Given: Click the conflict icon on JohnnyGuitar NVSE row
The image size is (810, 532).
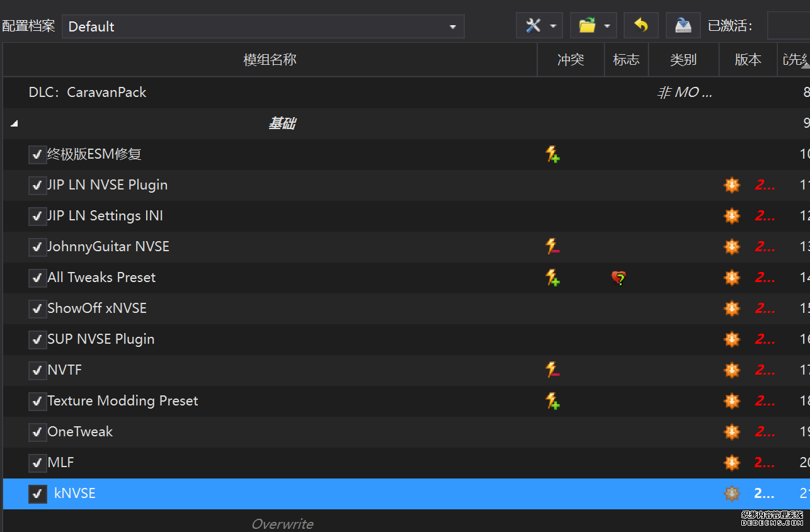Looking at the screenshot, I should tap(552, 247).
